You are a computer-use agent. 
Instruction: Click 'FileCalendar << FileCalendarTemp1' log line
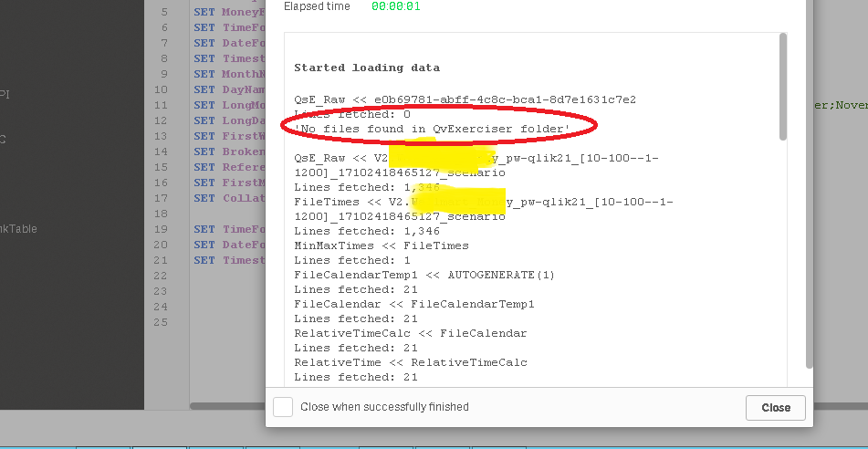coord(414,304)
